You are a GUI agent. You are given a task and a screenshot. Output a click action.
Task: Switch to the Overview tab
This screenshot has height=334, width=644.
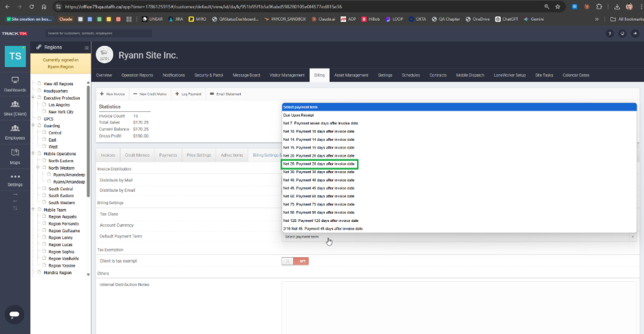(104, 76)
